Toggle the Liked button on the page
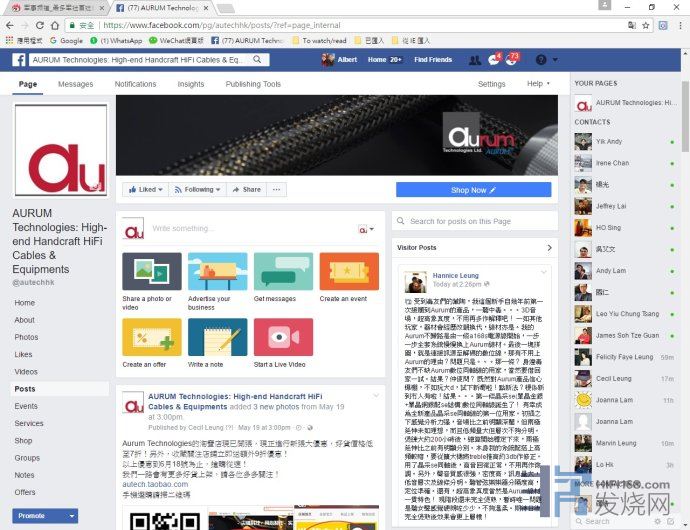The width and height of the screenshot is (690, 530). [x=146, y=189]
